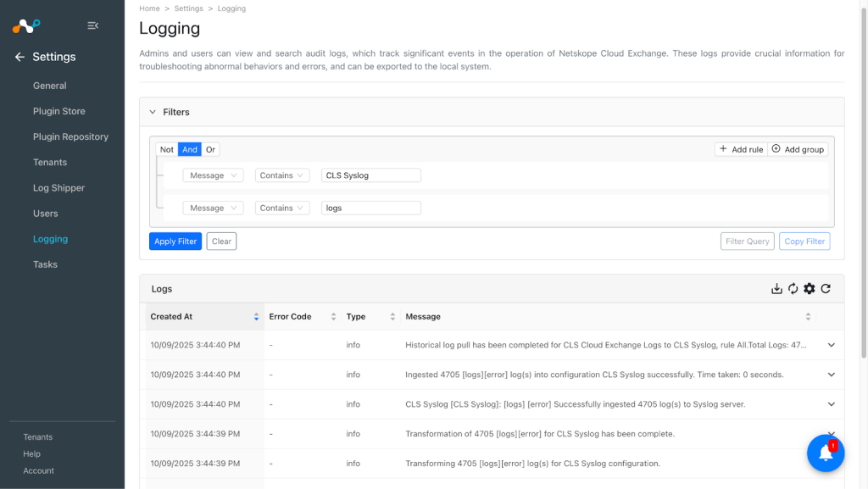Open Log Shipper in the sidebar

(58, 188)
